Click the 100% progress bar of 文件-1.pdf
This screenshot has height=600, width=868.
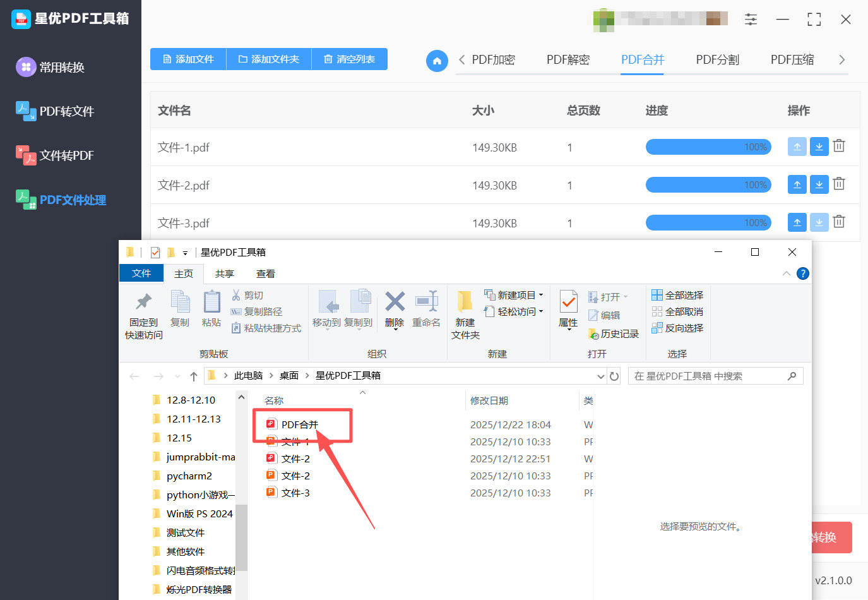coord(708,147)
